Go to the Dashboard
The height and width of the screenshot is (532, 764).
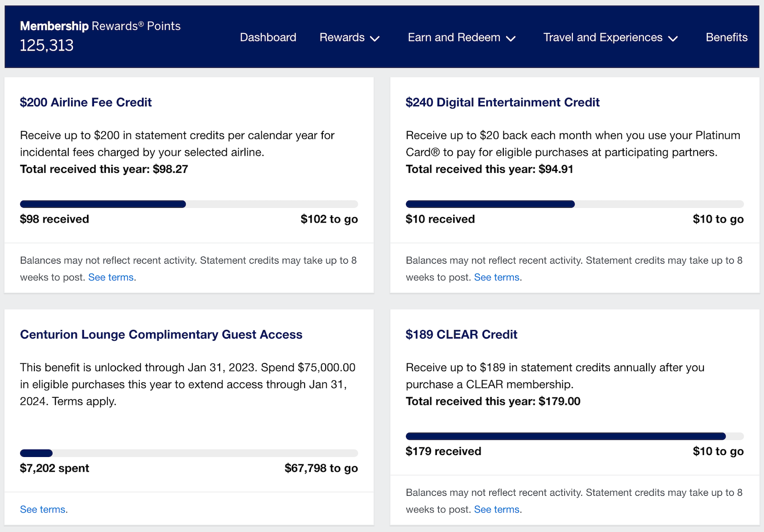click(x=267, y=37)
